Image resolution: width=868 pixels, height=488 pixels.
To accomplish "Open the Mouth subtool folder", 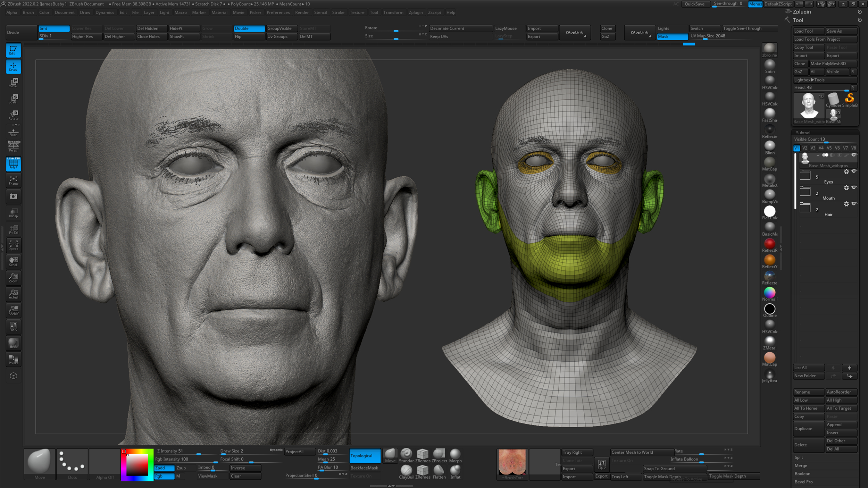I will pyautogui.click(x=805, y=192).
